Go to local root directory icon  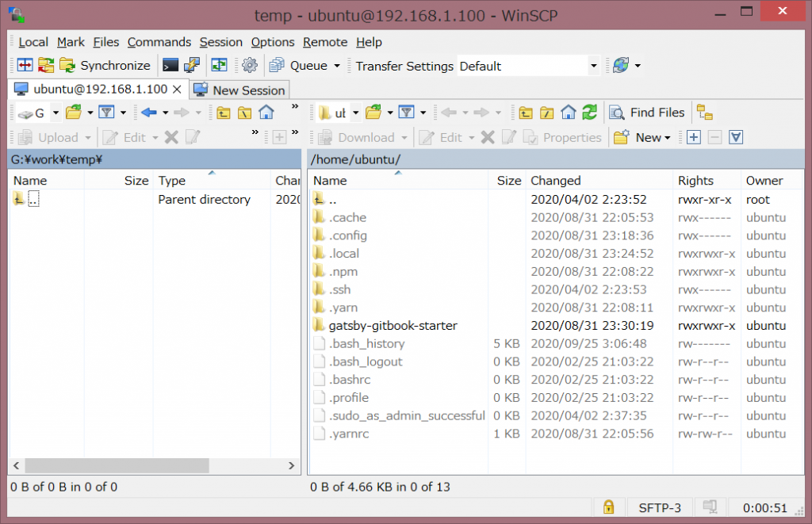[x=245, y=113]
